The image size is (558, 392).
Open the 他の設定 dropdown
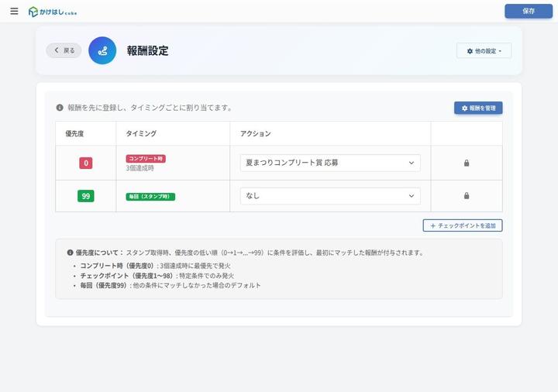(x=484, y=51)
